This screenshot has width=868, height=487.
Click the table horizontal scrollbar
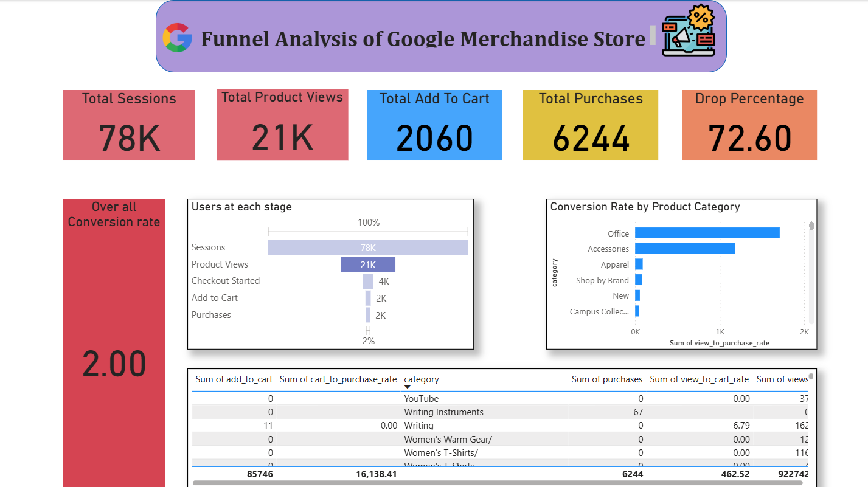tap(498, 483)
